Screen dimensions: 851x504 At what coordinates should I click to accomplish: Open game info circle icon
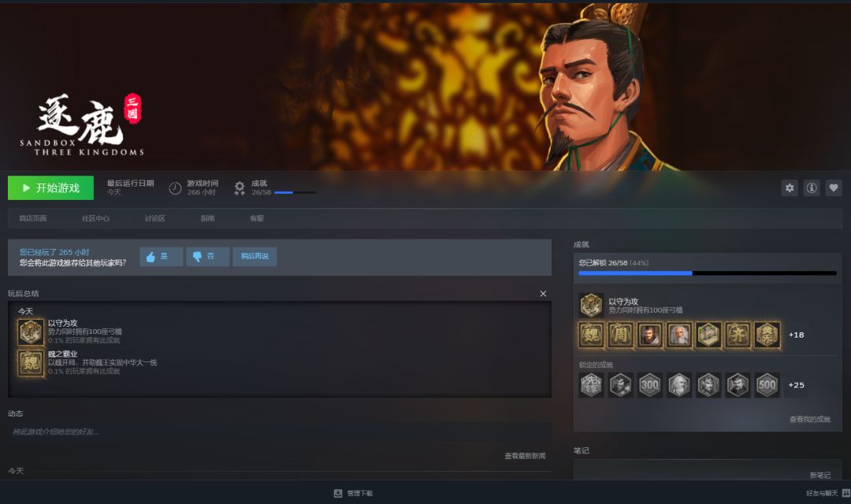coord(812,187)
